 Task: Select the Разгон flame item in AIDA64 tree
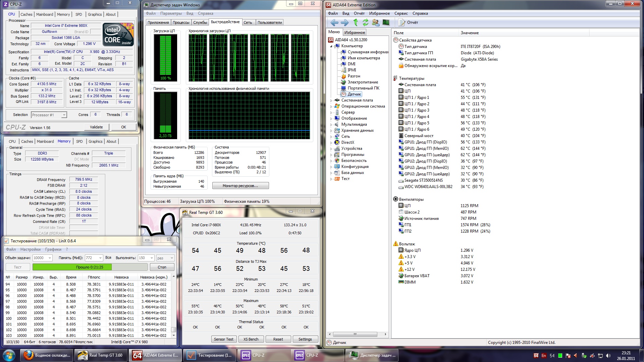tap(351, 76)
